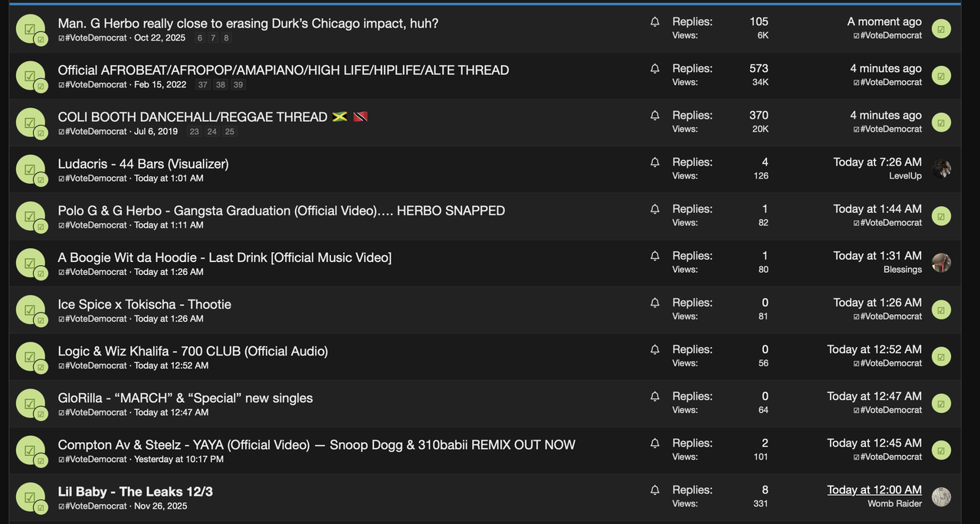Click 'Nov 26, 2025' start date on Lil Baby thread
980x524 pixels.
coord(160,506)
